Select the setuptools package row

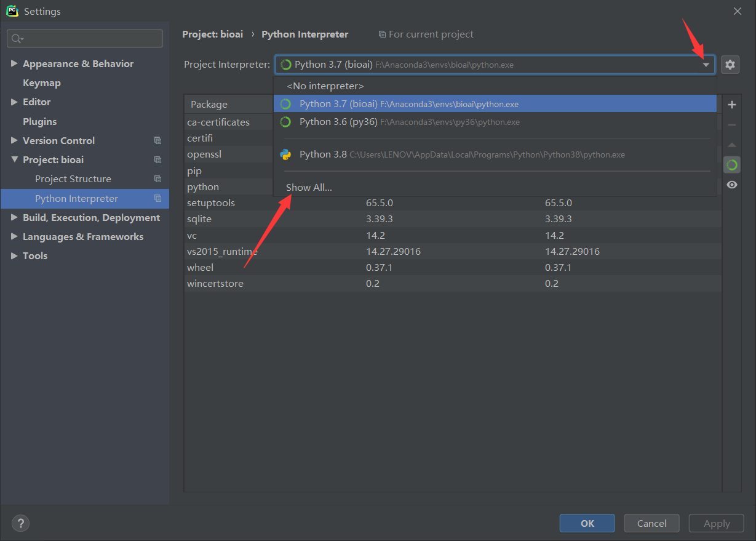click(453, 202)
